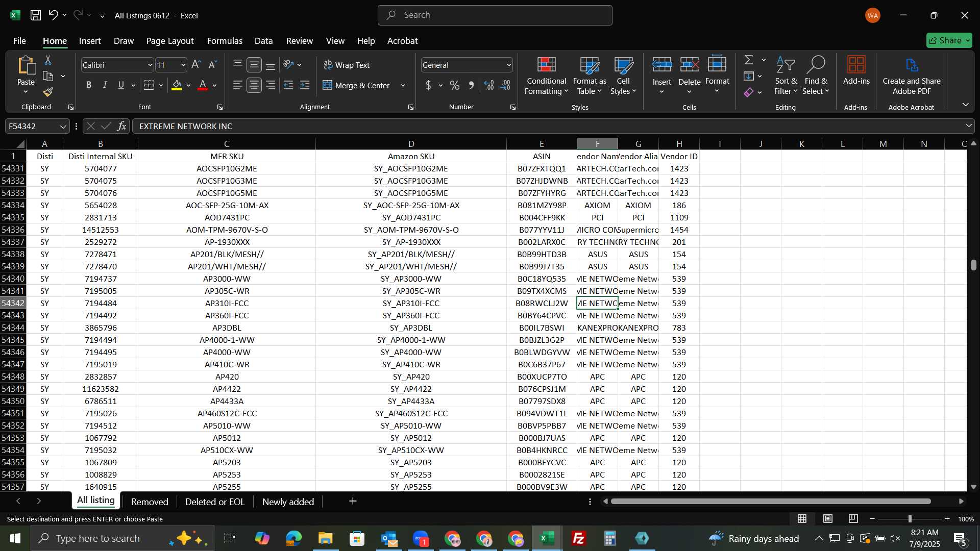Screen dimensions: 980x551
Task: Click the Format Painter brush icon
Action: [48, 92]
